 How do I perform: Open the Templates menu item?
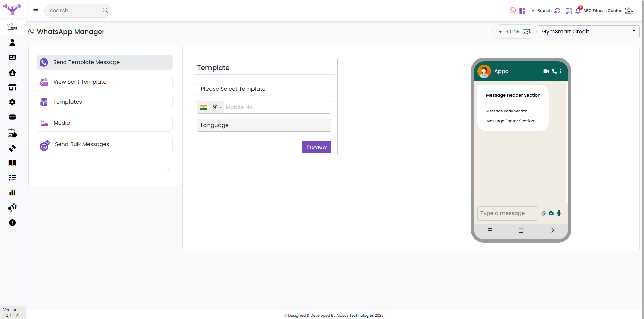click(x=104, y=102)
